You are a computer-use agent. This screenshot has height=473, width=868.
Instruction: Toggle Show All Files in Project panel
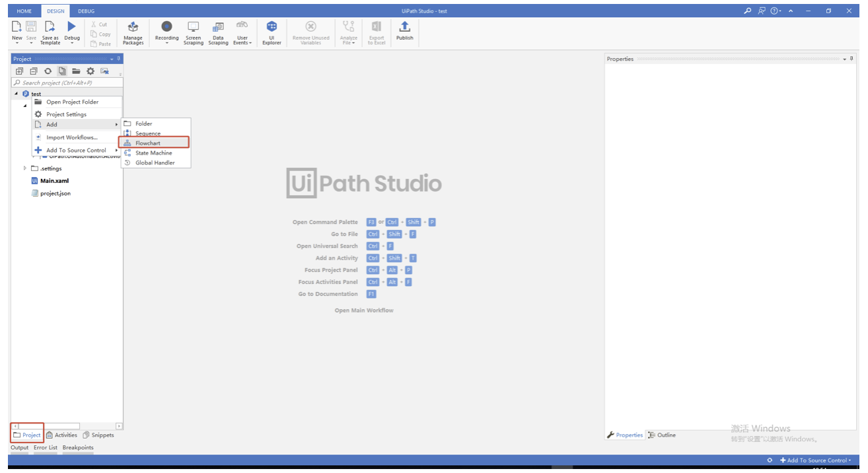click(62, 71)
